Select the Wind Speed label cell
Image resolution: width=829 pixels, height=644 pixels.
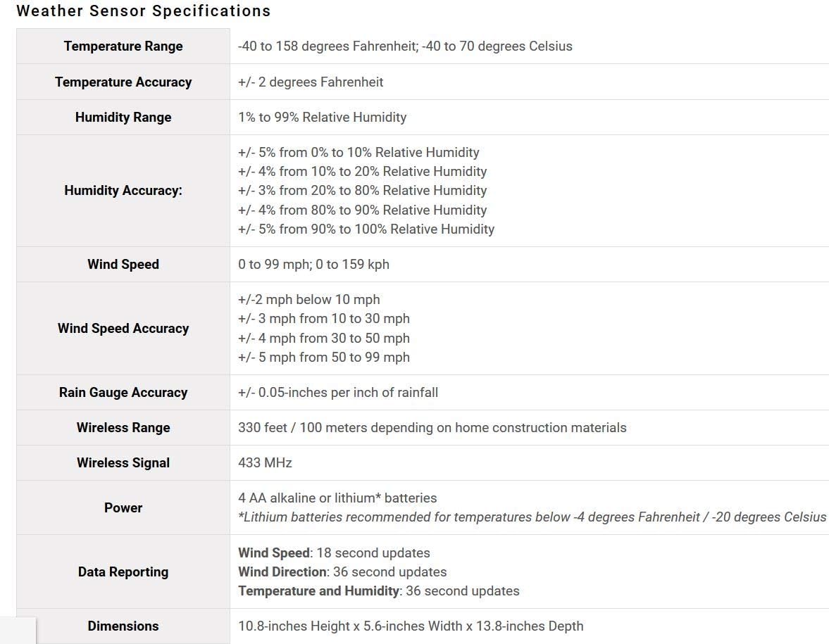(123, 265)
